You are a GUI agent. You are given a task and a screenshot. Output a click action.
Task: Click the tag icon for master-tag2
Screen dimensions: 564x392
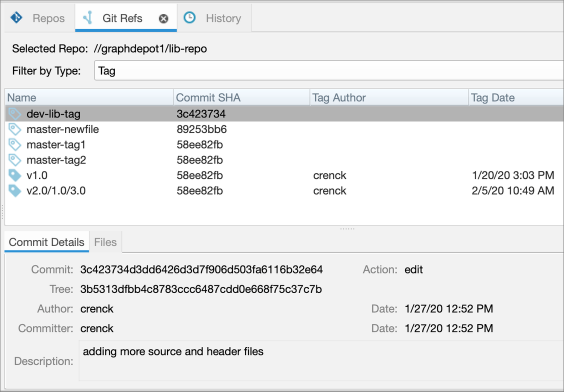coord(15,160)
